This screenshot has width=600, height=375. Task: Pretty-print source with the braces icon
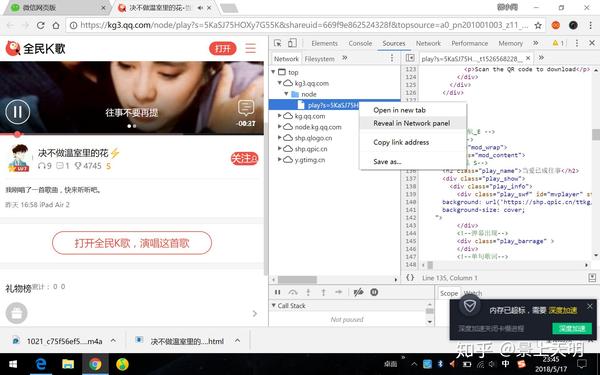410,277
